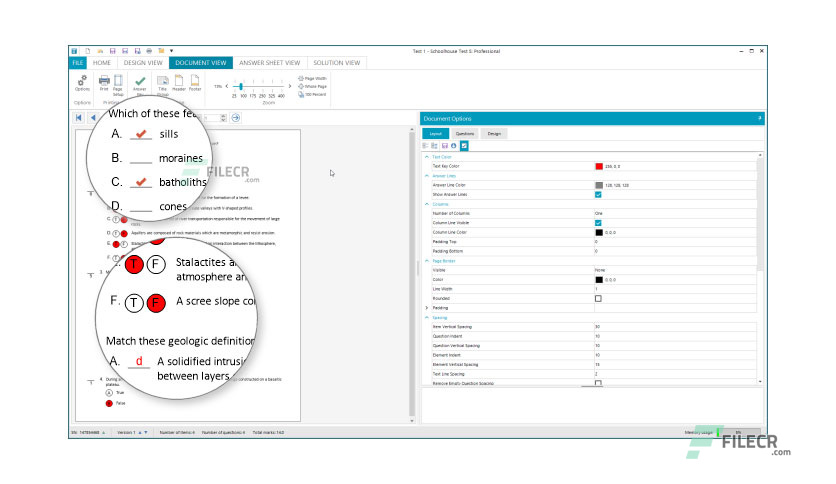
Task: Pin the Document Options panel
Action: point(759,118)
